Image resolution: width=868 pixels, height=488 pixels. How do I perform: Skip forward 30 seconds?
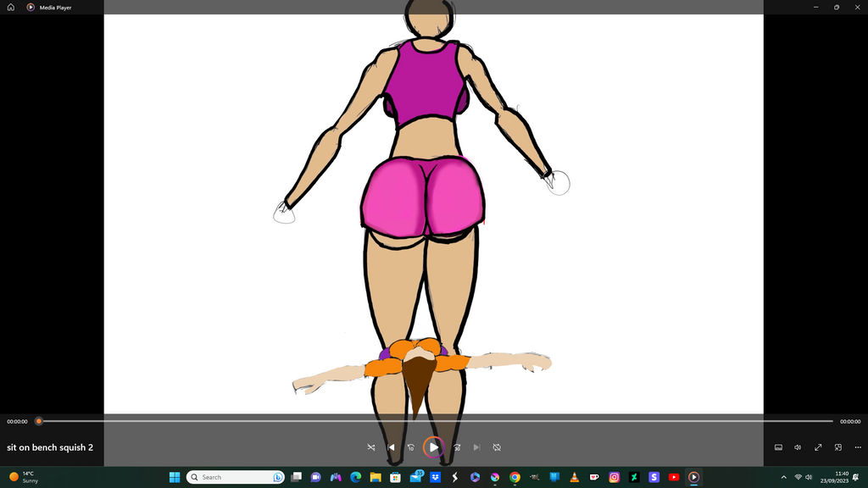(x=457, y=447)
